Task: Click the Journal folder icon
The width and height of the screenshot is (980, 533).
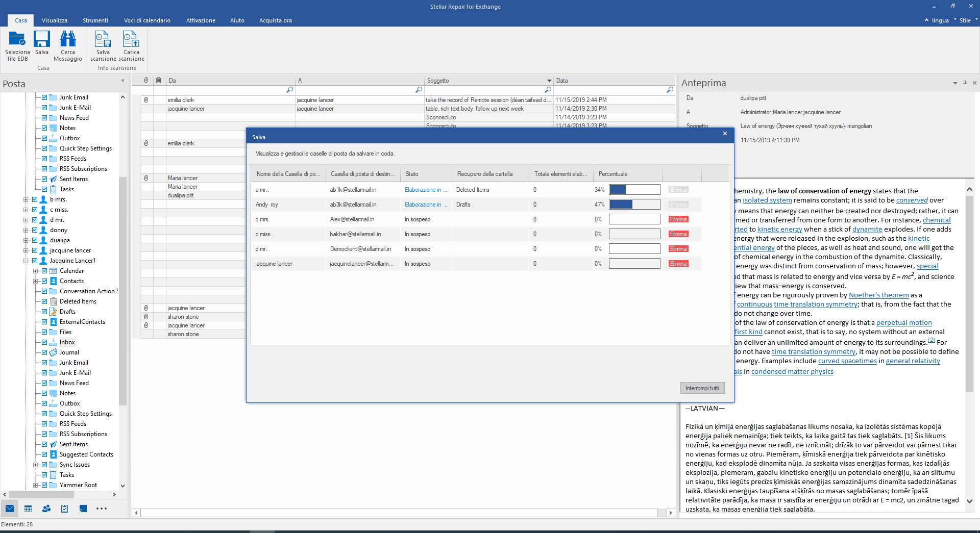Action: point(53,352)
